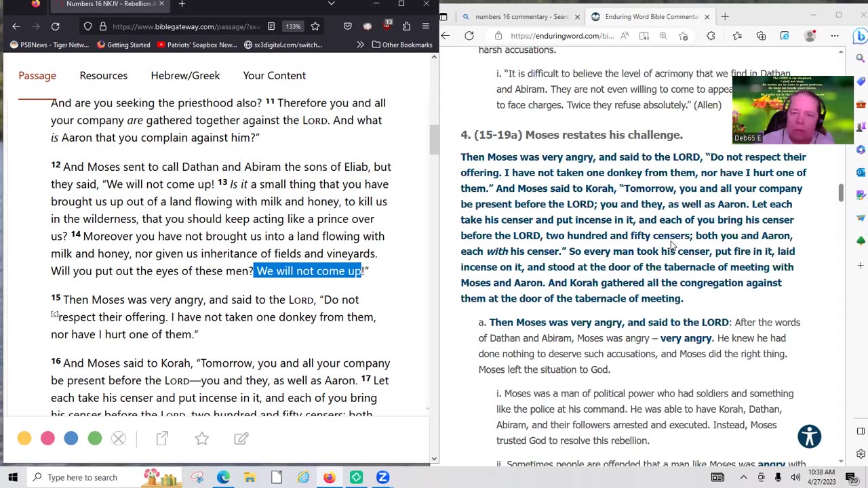Open the Resources tab
868x488 pixels.
[x=103, y=75]
